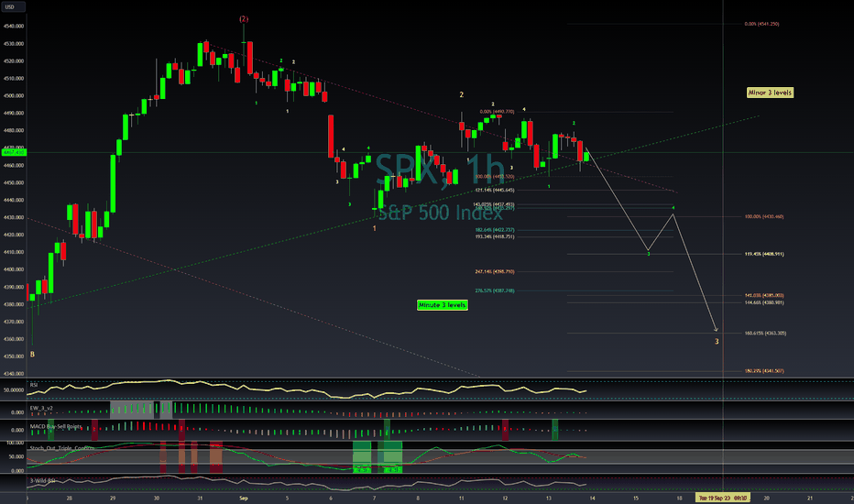Screen dimensions: 854x504
Task: Click the 4500.000 price axis label
Action: point(13,96)
